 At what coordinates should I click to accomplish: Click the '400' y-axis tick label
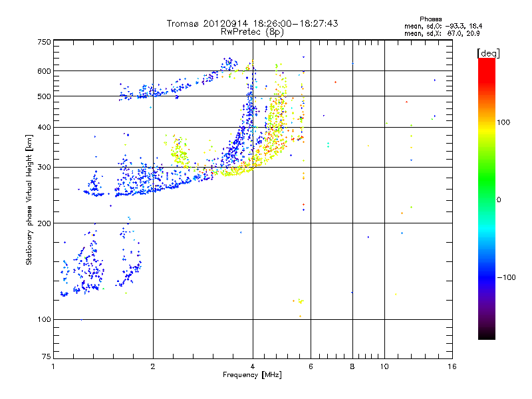44,128
